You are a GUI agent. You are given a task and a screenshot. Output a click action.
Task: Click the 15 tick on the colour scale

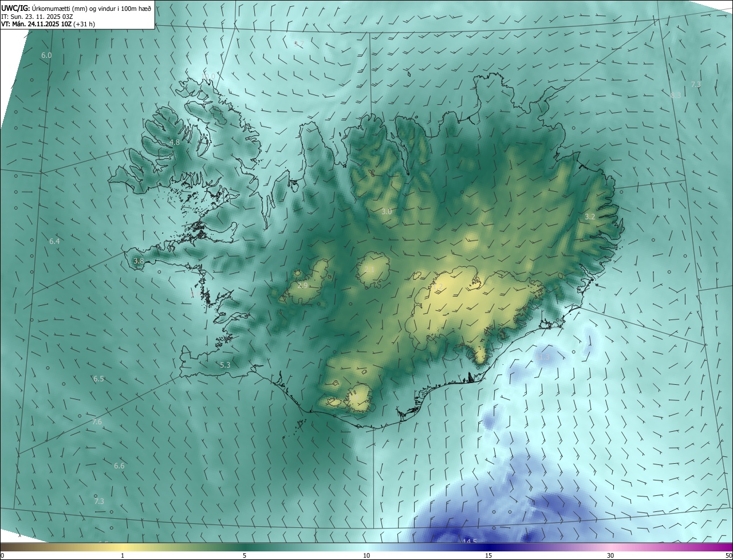(x=488, y=555)
